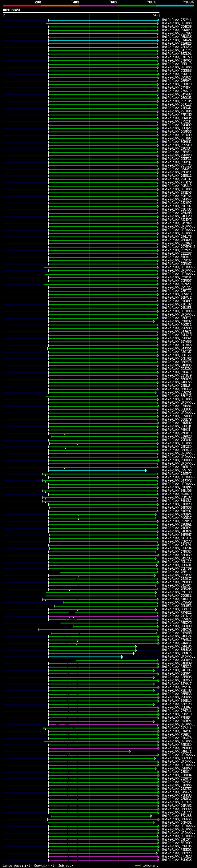
Task: Select the UniRef100_B8LQ27 label
Action: pyautogui.click(x=177, y=128)
